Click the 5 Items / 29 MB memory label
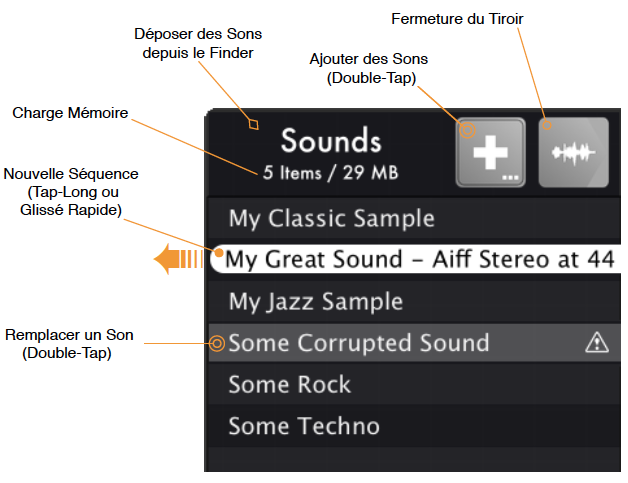The image size is (628, 483). (x=330, y=173)
